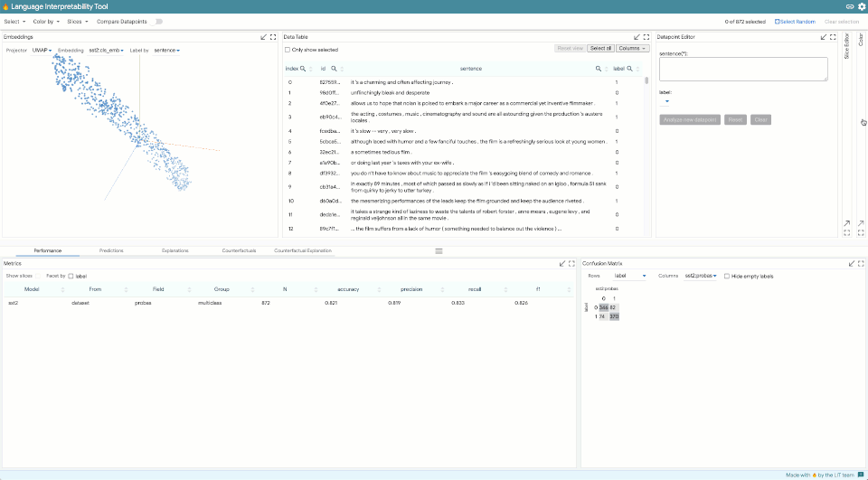Toggle the Compare Datapoints switch
Viewport: 868px width, 480px height.
coord(157,22)
